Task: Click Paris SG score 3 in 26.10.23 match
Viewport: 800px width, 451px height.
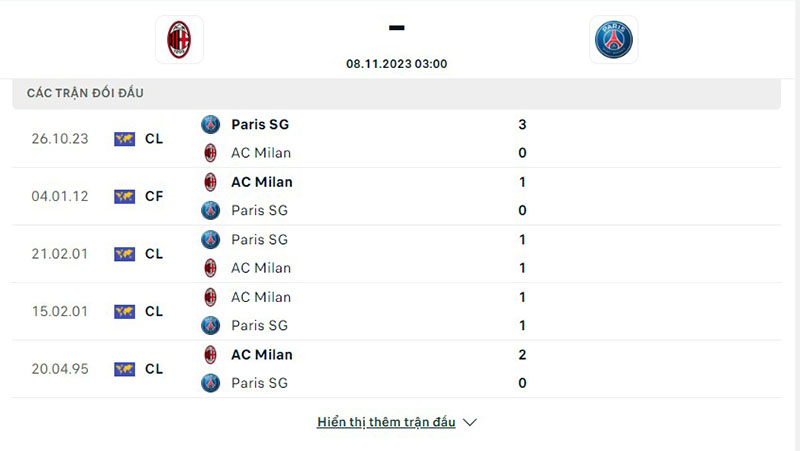Action: coord(522,125)
